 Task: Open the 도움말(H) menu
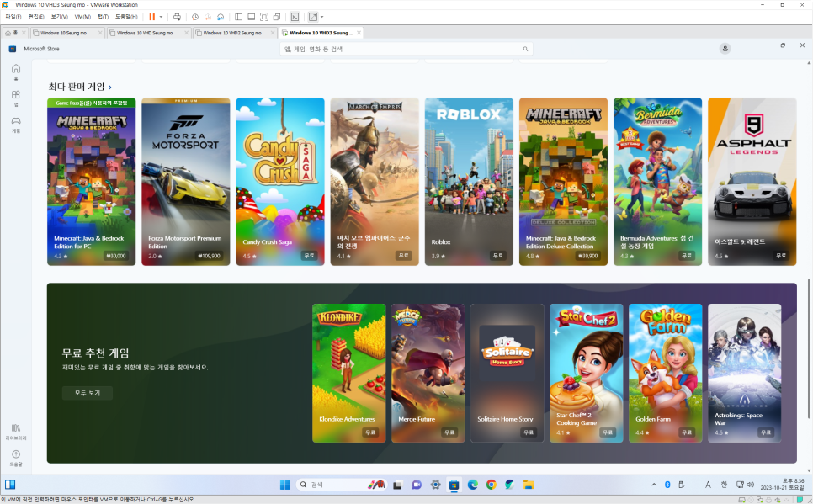(x=126, y=17)
